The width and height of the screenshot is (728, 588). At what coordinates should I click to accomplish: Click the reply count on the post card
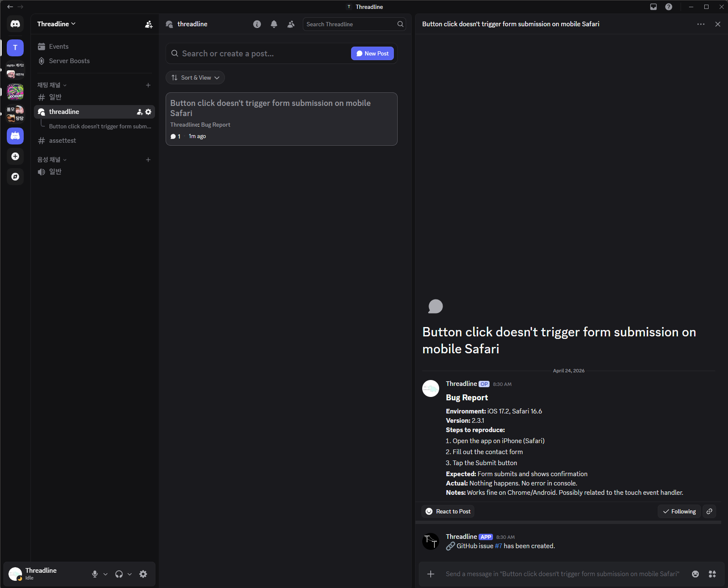175,136
